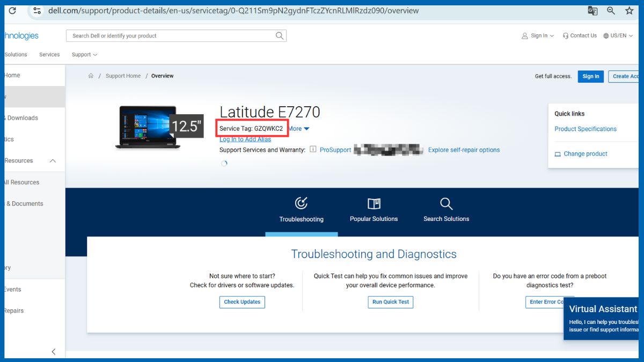Open the Sign In dropdown in the header
This screenshot has height=362, width=644.
[x=538, y=35]
